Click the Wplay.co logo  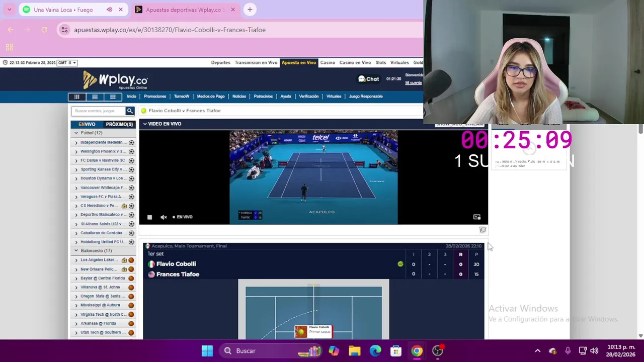point(115,80)
